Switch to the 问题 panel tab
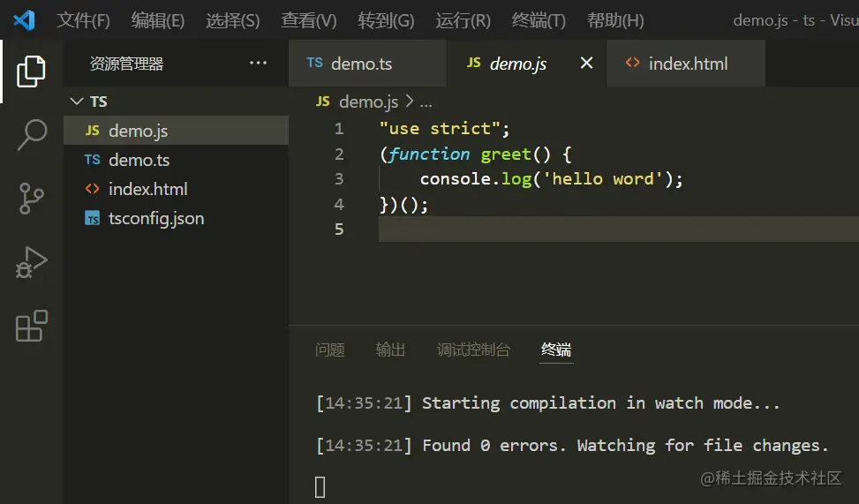The width and height of the screenshot is (859, 504). click(330, 350)
